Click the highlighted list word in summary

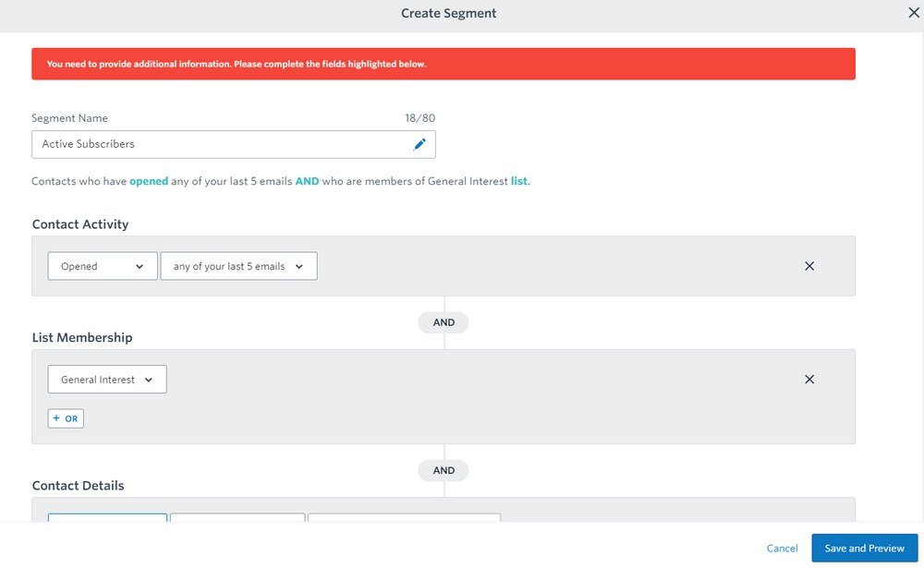coord(518,181)
